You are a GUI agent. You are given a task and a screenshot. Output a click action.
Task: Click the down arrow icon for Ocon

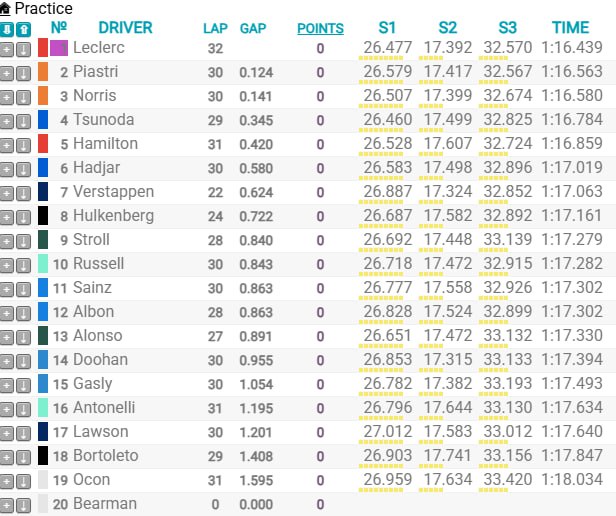coord(23,480)
